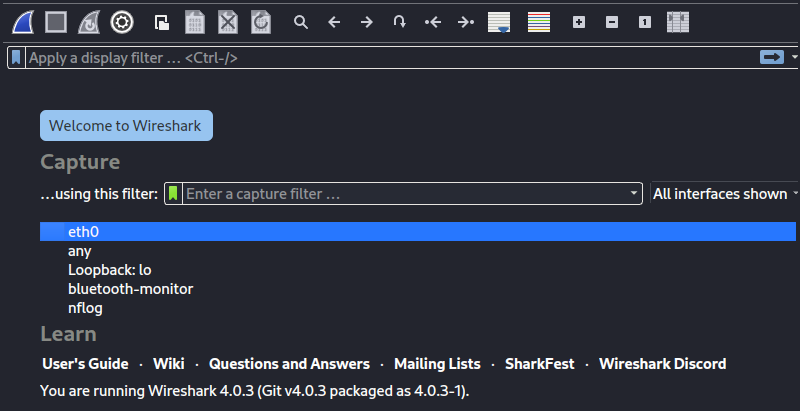Screen dimensions: 800x411
Task: Open display filter bookmarks icon
Action: (x=16, y=58)
